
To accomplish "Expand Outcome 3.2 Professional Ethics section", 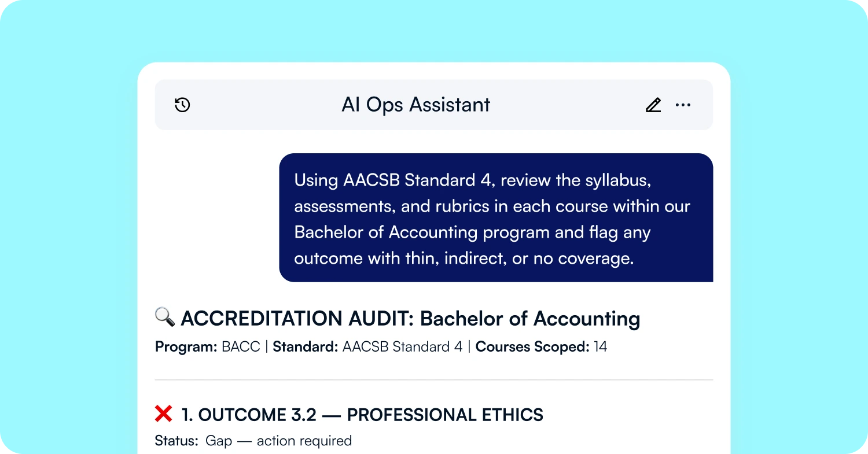I will pyautogui.click(x=362, y=415).
